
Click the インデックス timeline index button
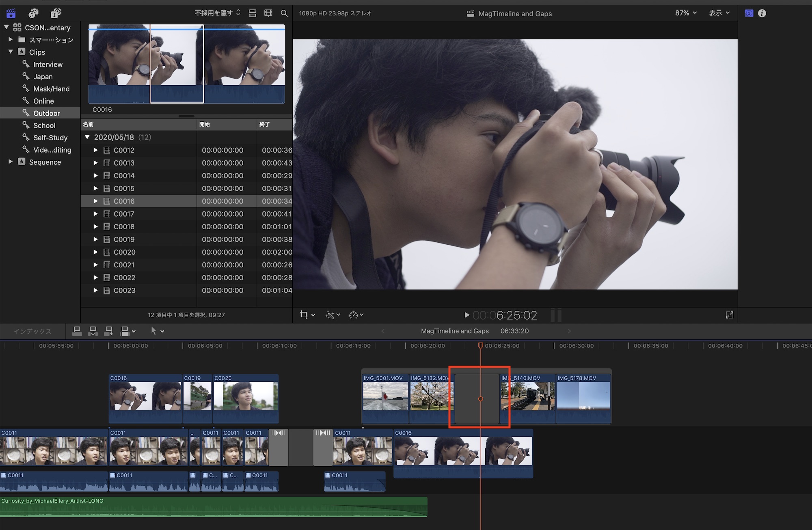click(x=32, y=331)
